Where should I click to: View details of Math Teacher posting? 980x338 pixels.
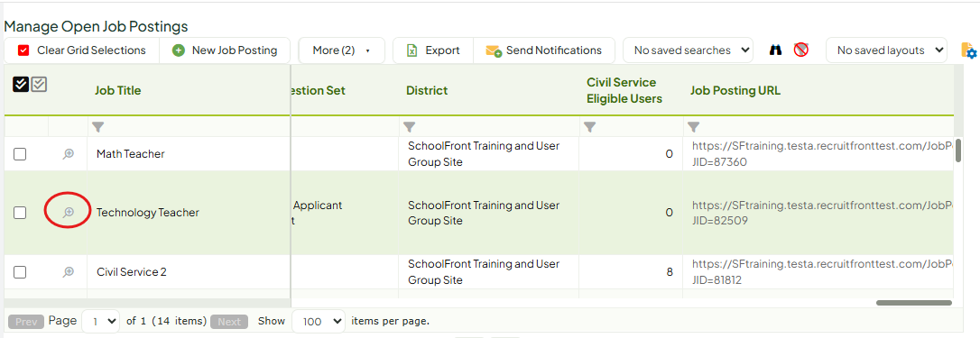[68, 154]
